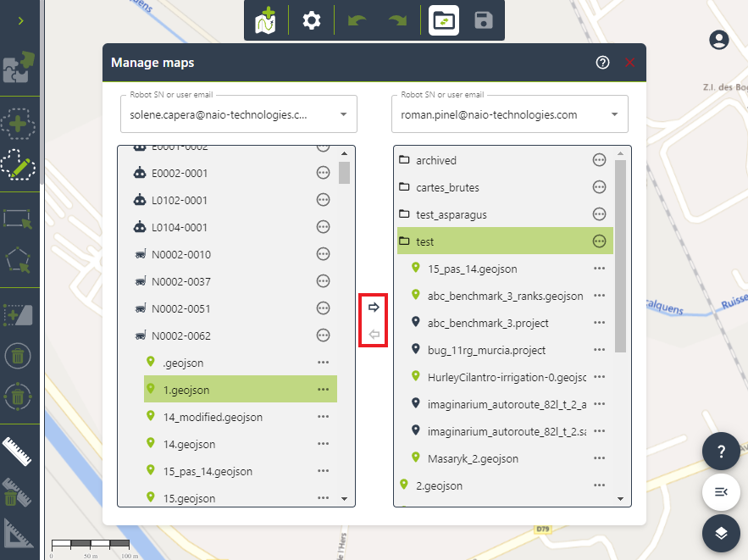Screen dimensions: 748x560
Task: Select the trash deletion tool in sidebar
Action: (x=19, y=357)
